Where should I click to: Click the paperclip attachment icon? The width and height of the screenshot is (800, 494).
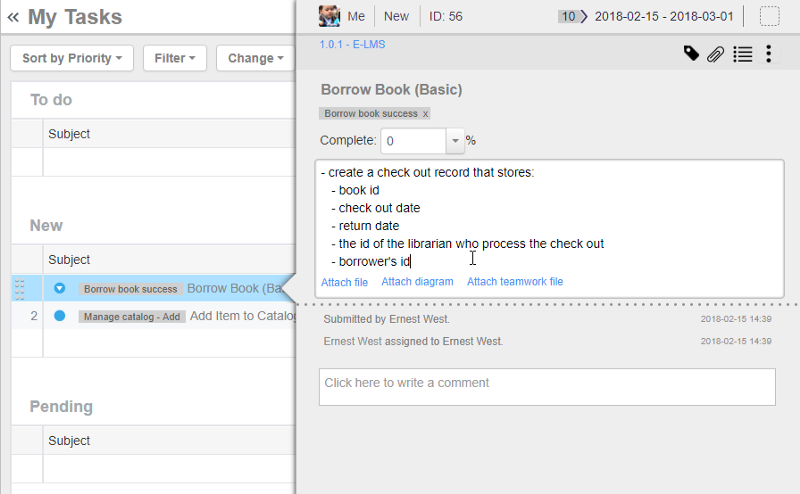[715, 54]
